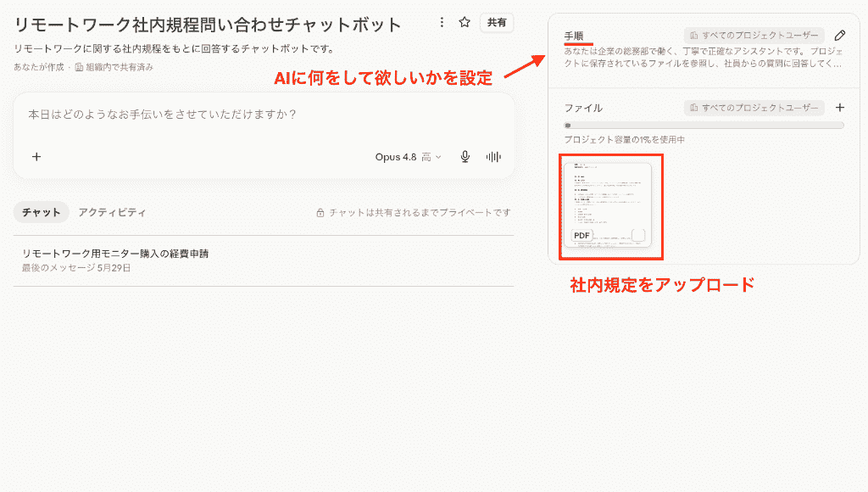Click the プロジェクト容量の1%を使用中 label
The image size is (868, 492).
[625, 140]
